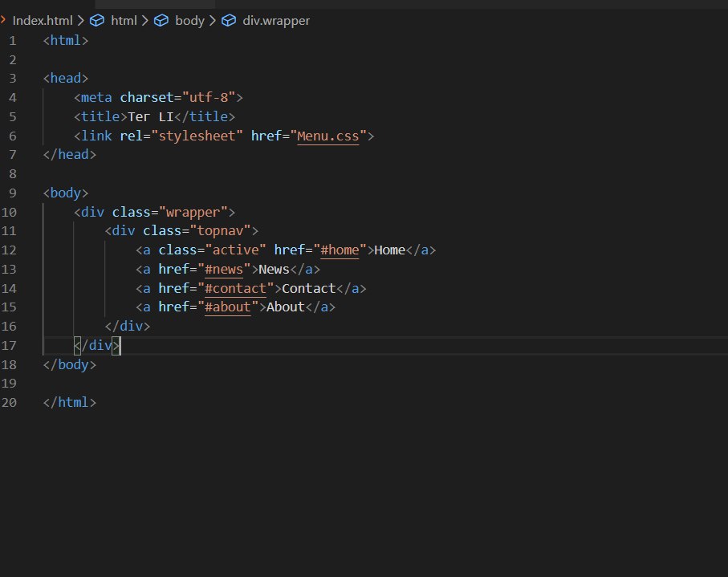Viewport: 728px width, 577px height.
Task: Follow the Menu.css link in line 6
Action: pos(327,136)
